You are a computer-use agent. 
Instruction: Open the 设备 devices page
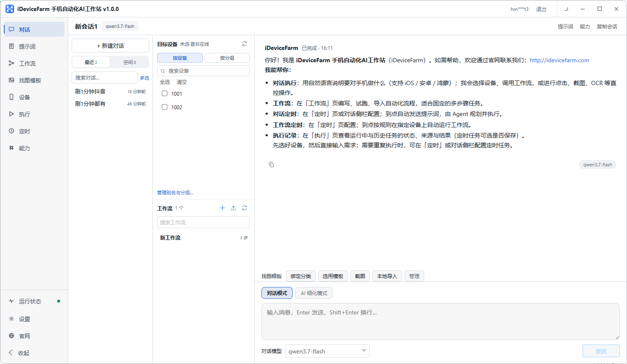pyautogui.click(x=34, y=97)
